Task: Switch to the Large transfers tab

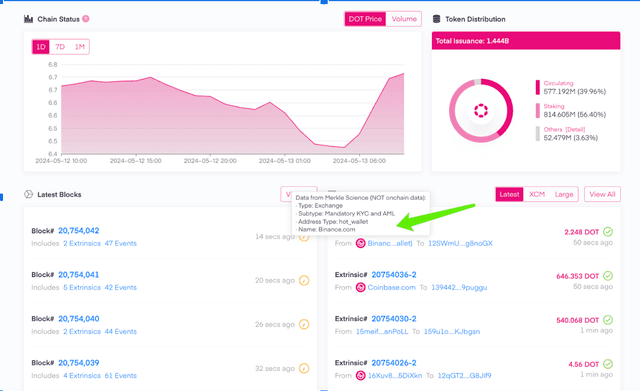Action: coord(564,194)
